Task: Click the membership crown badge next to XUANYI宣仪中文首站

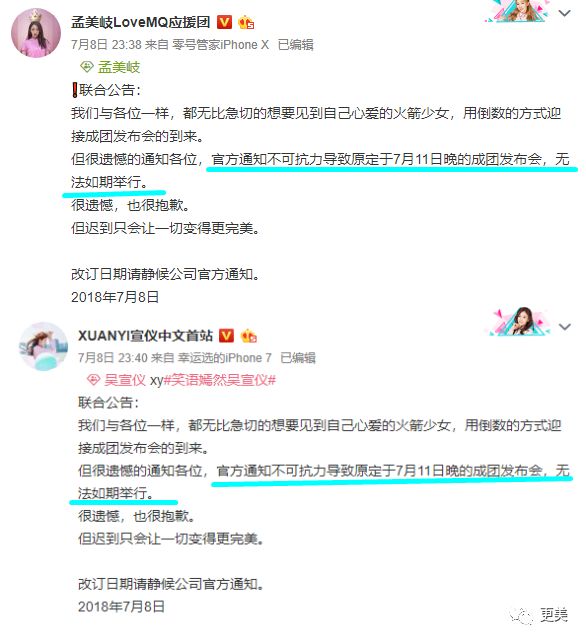Action: pos(249,336)
